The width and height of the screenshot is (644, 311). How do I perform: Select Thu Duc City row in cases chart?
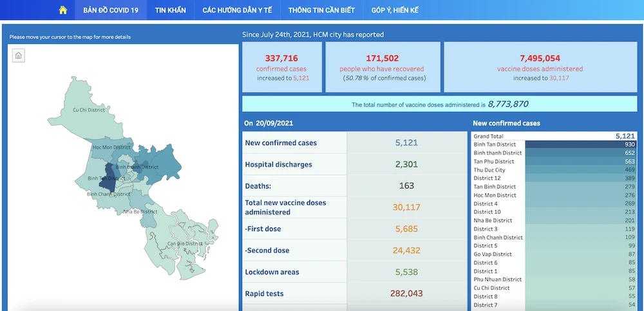pyautogui.click(x=580, y=170)
